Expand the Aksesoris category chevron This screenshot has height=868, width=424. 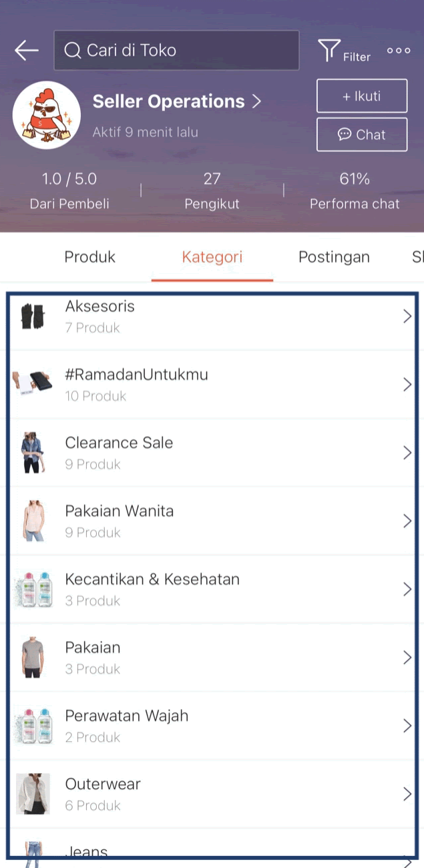(407, 316)
